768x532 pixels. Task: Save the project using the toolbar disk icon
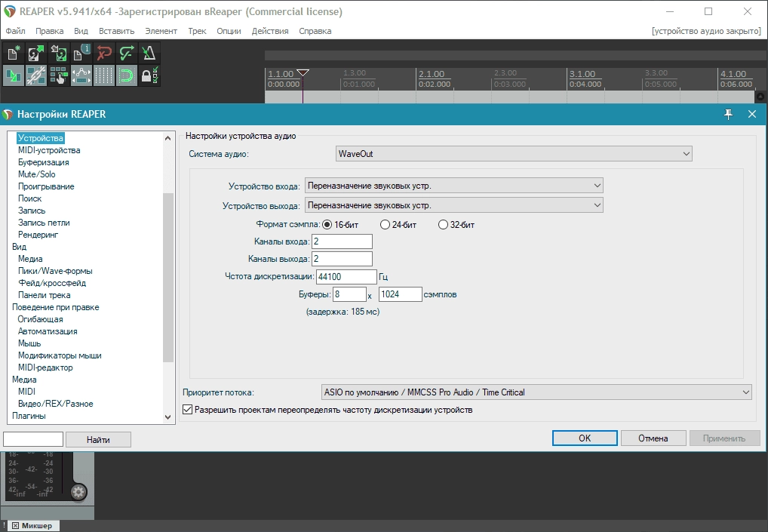tap(58, 53)
